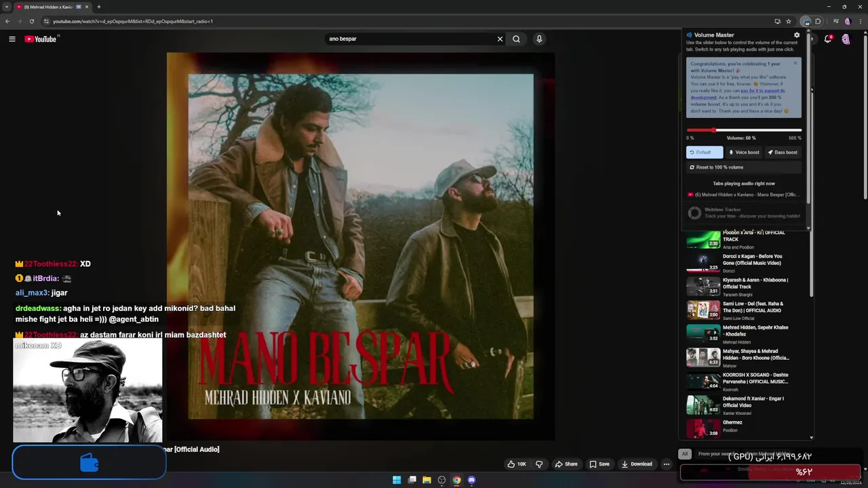Share the video
The image size is (868, 488).
point(566,464)
